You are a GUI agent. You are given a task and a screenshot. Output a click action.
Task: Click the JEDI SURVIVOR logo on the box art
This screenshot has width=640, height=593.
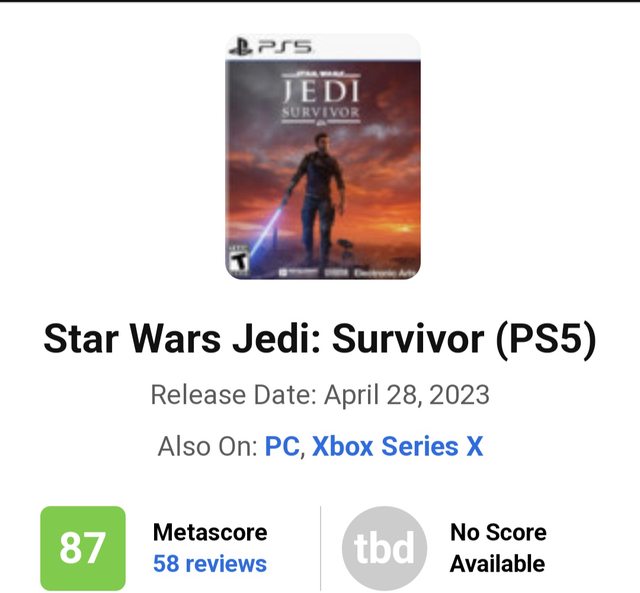click(321, 97)
